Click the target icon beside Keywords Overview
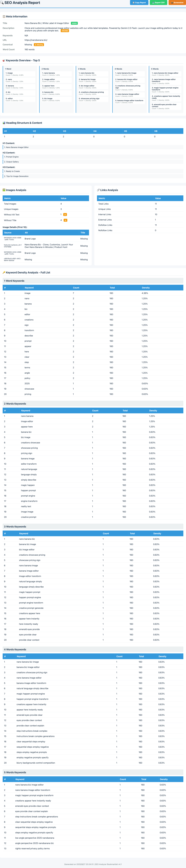This screenshot has height=868, width=186. [x=4, y=61]
